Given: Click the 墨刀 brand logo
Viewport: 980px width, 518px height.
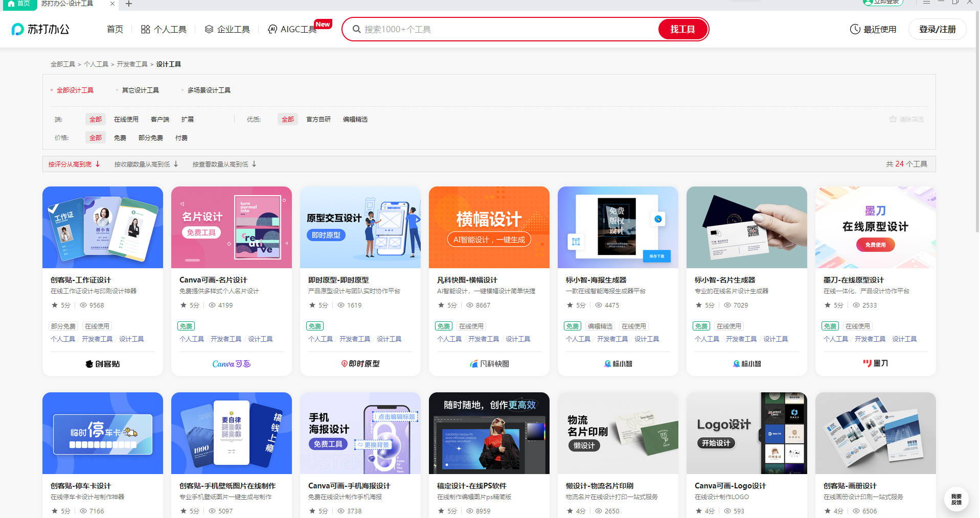Looking at the screenshot, I should point(876,363).
